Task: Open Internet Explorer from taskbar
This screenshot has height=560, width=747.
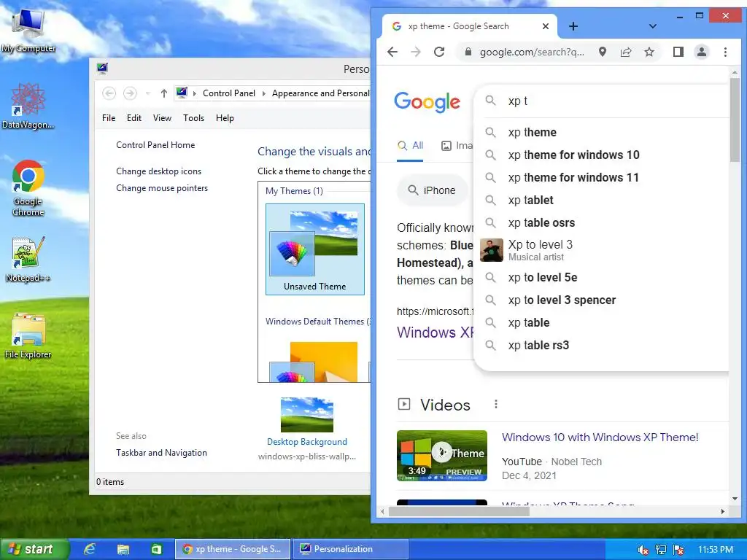Action: (x=90, y=549)
